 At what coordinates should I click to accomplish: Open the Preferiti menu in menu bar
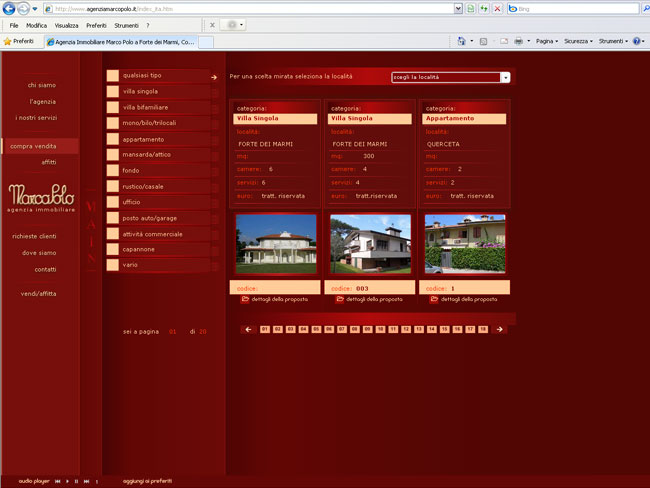click(96, 25)
